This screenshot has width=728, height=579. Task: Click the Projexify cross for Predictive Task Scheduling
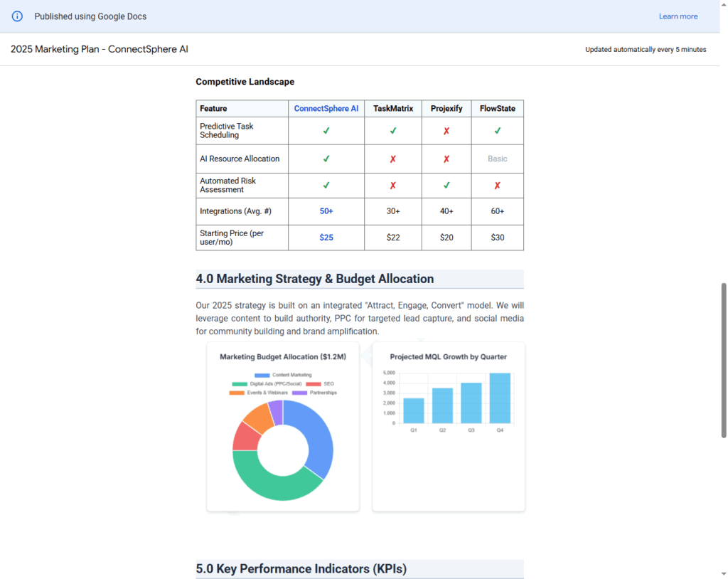click(x=446, y=131)
